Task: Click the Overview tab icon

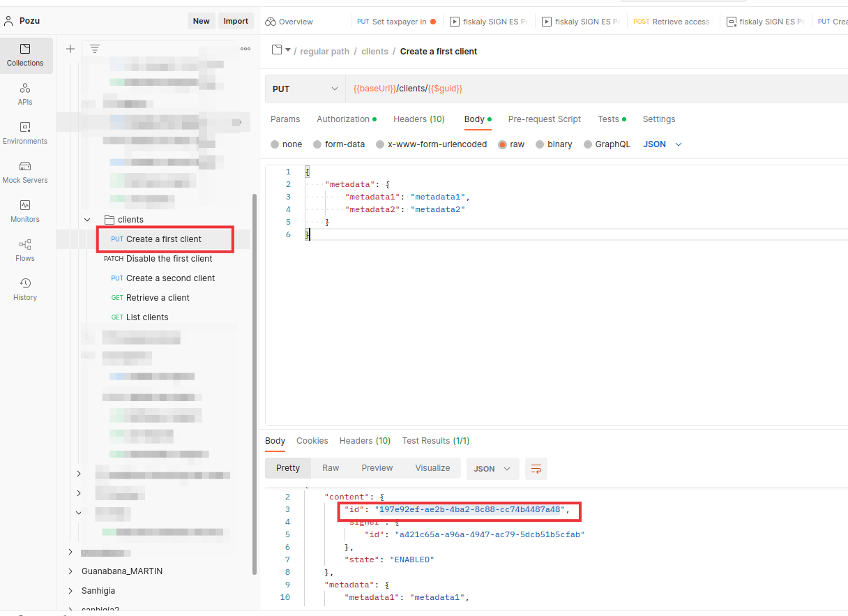Action: pyautogui.click(x=271, y=22)
